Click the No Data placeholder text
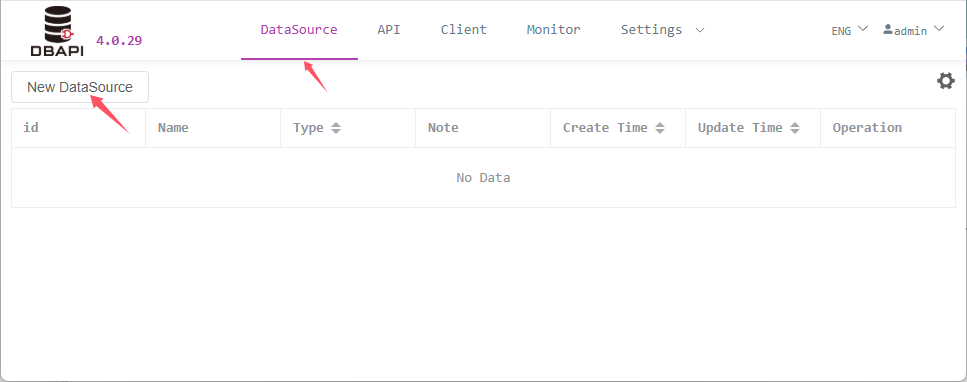The image size is (967, 382). point(483,178)
